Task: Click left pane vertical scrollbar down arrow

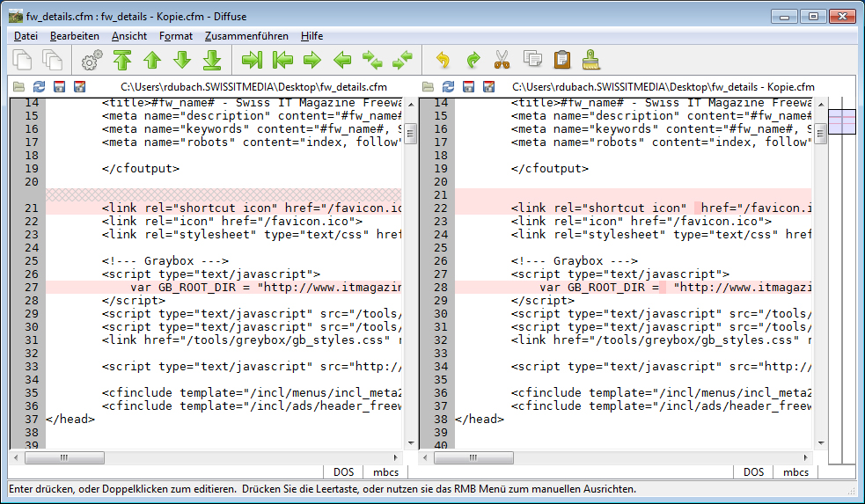Action: pyautogui.click(x=410, y=442)
